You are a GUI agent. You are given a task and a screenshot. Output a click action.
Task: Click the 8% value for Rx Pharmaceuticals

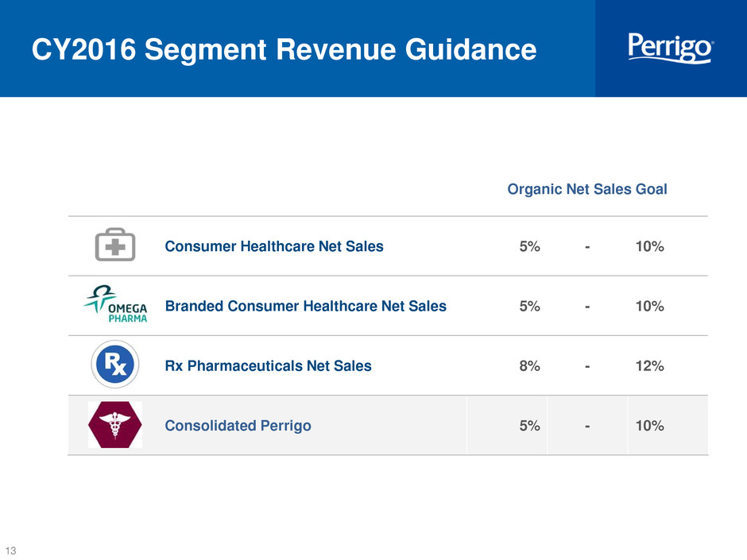point(530,365)
